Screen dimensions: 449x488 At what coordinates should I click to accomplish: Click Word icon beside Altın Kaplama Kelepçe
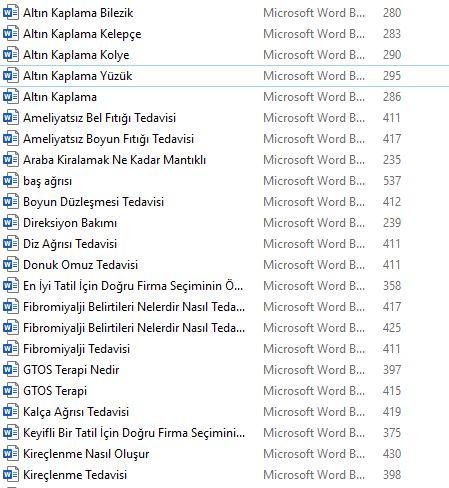pyautogui.click(x=10, y=34)
